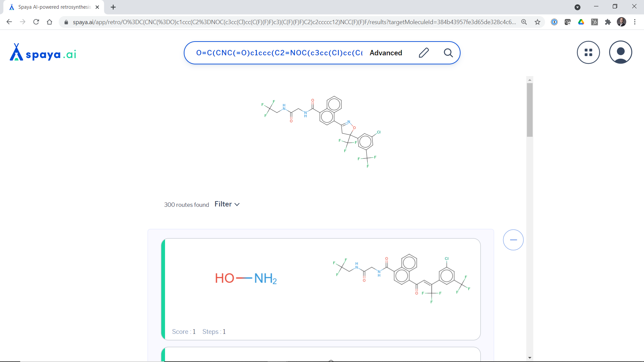The width and height of the screenshot is (644, 362).
Task: Open the user profile avatar icon
Action: click(621, 52)
